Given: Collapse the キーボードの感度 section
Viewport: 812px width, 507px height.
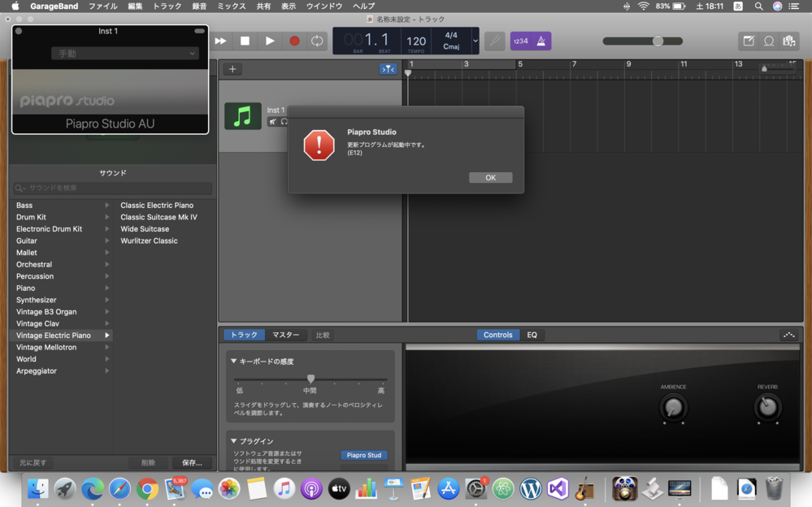Looking at the screenshot, I should [x=233, y=362].
